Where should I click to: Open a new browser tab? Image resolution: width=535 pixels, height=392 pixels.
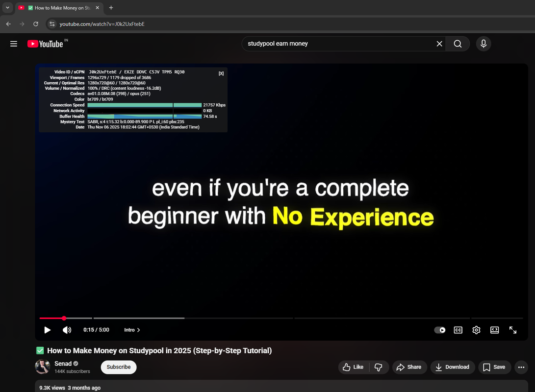pos(111,7)
